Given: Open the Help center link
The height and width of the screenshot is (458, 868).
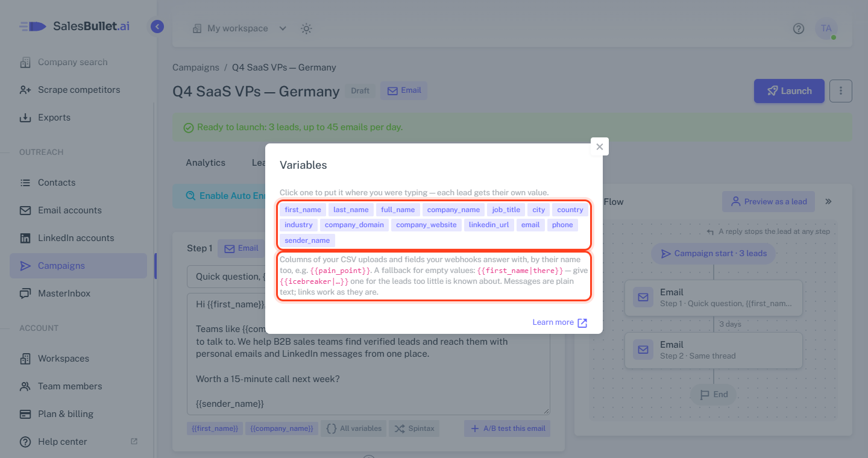Looking at the screenshot, I should coord(78,442).
